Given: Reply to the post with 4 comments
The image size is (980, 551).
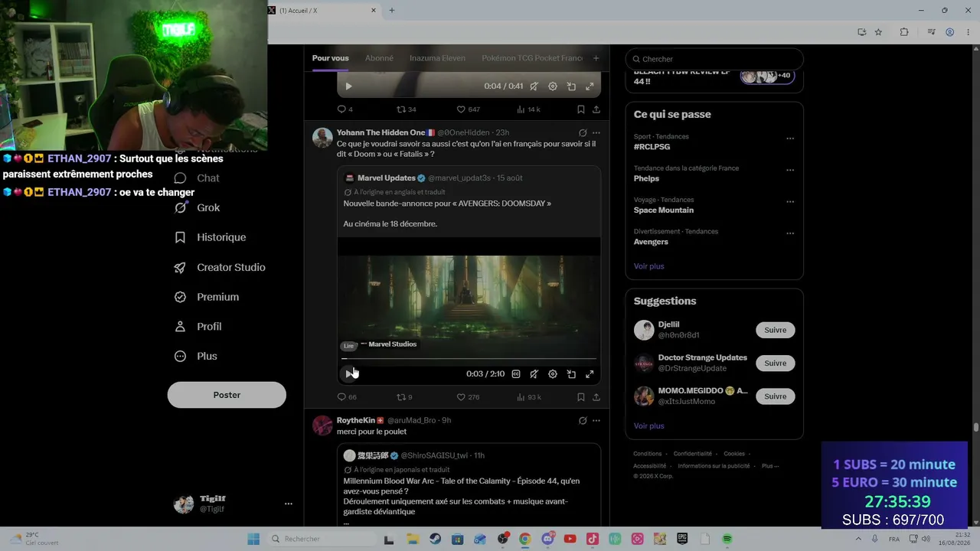Looking at the screenshot, I should 345,109.
